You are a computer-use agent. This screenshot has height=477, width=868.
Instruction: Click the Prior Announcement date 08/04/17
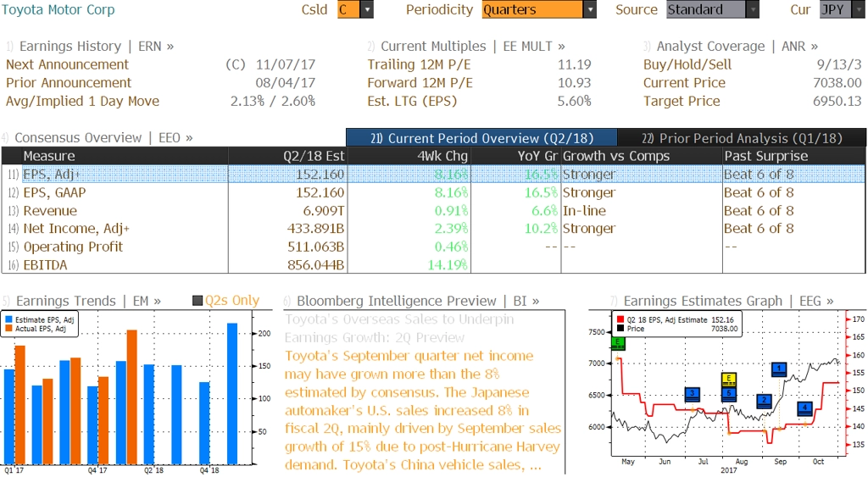coord(285,83)
